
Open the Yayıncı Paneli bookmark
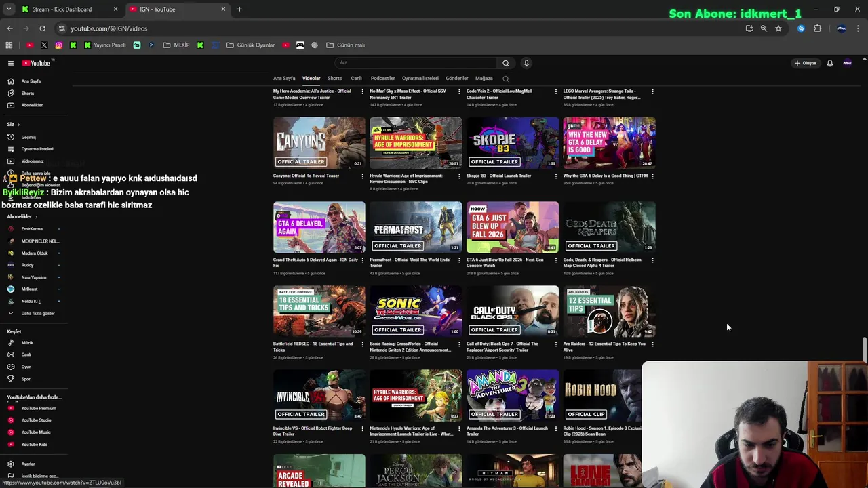coord(104,45)
